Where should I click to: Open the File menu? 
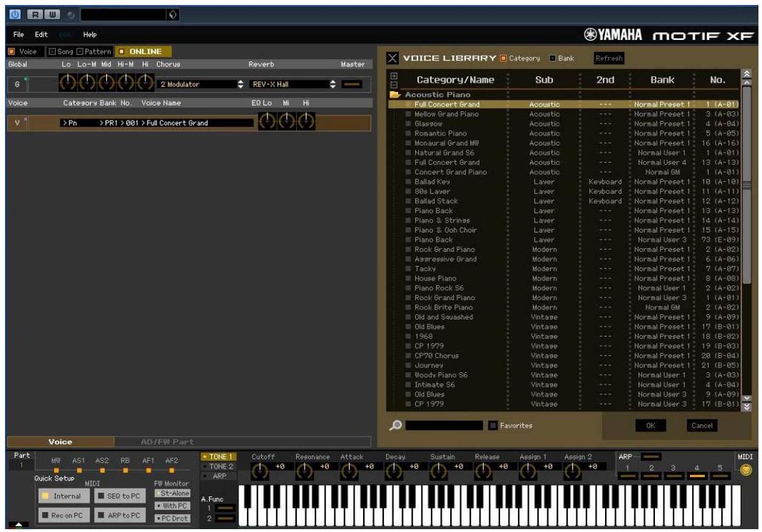(19, 34)
